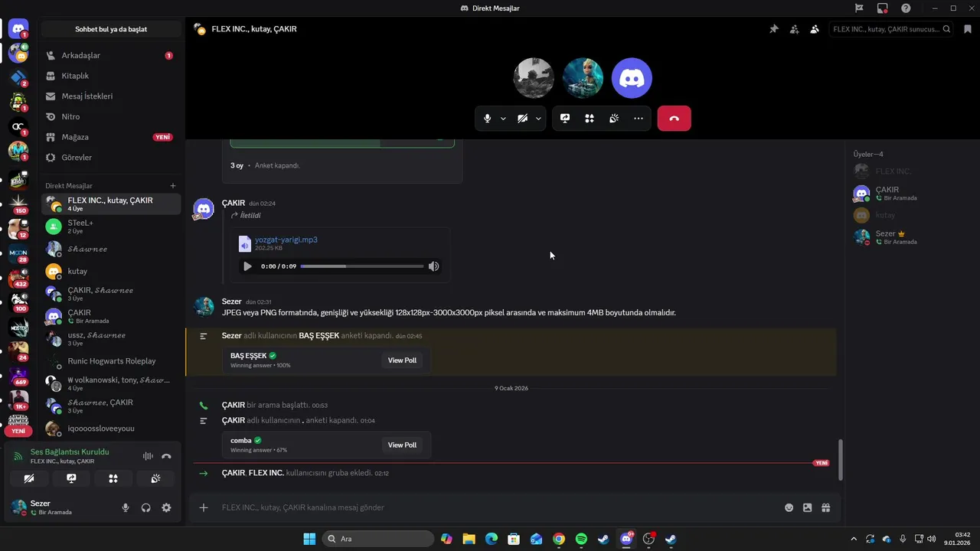Image resolution: width=980 pixels, height=551 pixels.
Task: Open the STeeL+ group chat
Action: pyautogui.click(x=110, y=227)
